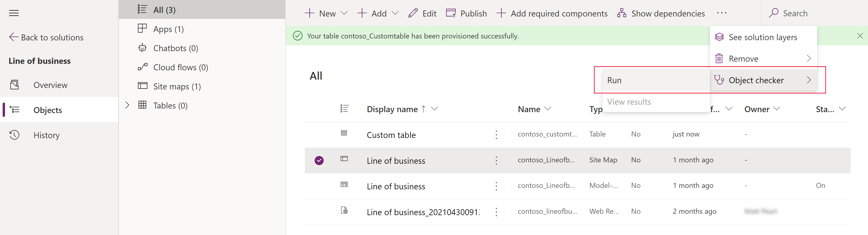
Task: Deselect the Line of business site map row
Action: 319,160
